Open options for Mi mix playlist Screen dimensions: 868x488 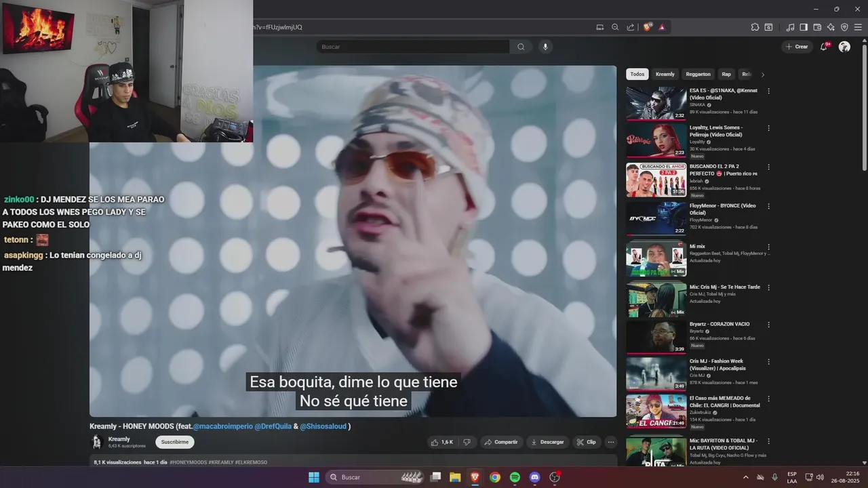768,247
